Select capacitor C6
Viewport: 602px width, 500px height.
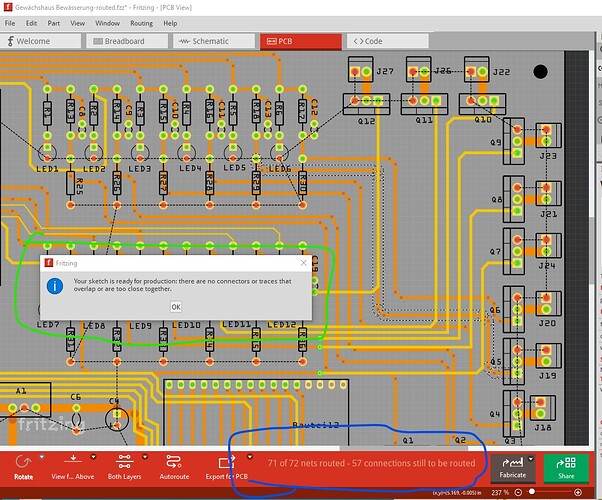tap(76, 419)
